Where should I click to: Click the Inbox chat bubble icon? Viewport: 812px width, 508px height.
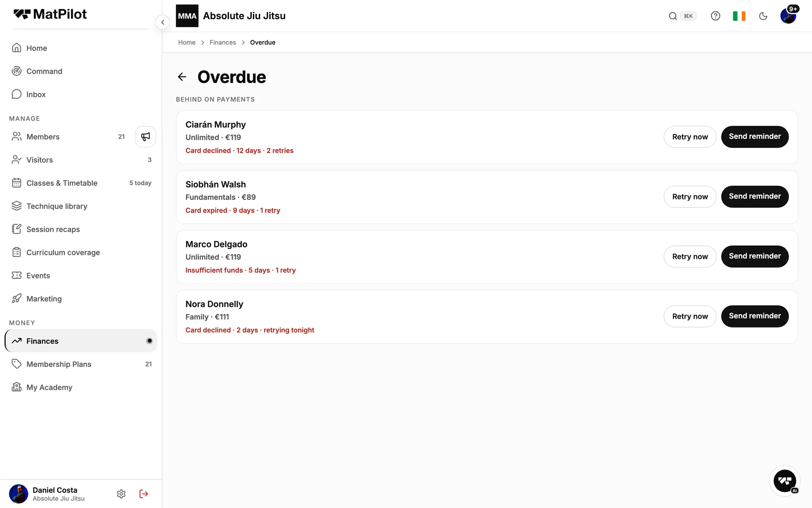17,94
